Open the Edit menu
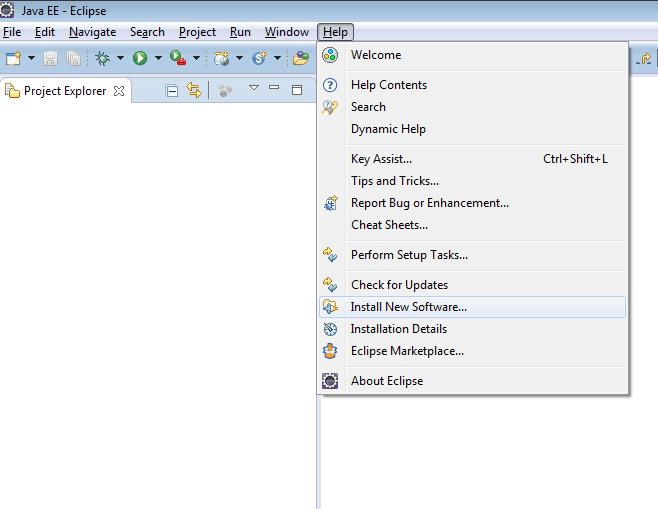 tap(45, 32)
